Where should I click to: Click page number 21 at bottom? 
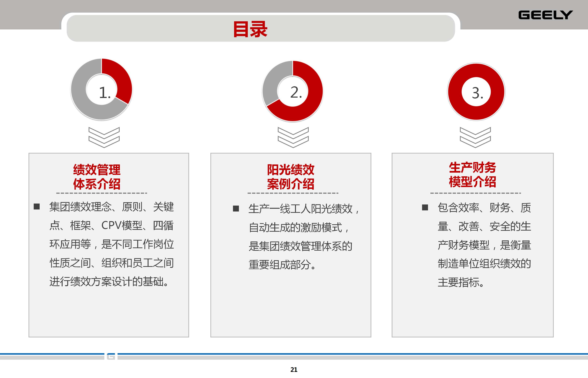pyautogui.click(x=294, y=369)
